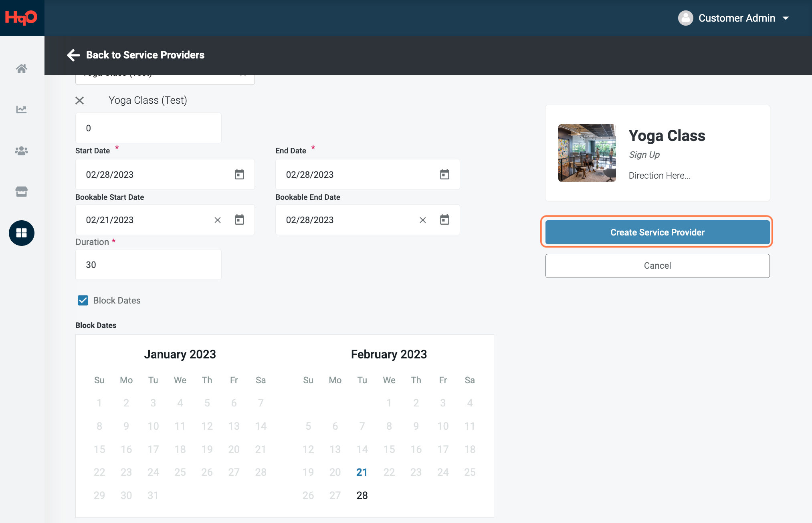The height and width of the screenshot is (523, 812).
Task: Click the Customer Admin name text
Action: (x=737, y=18)
